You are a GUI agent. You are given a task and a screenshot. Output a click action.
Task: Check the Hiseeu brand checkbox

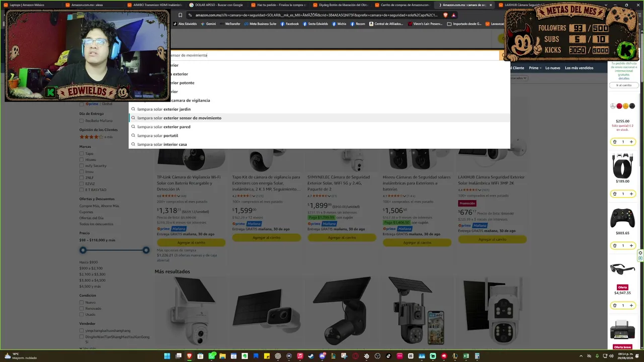tap(82, 159)
